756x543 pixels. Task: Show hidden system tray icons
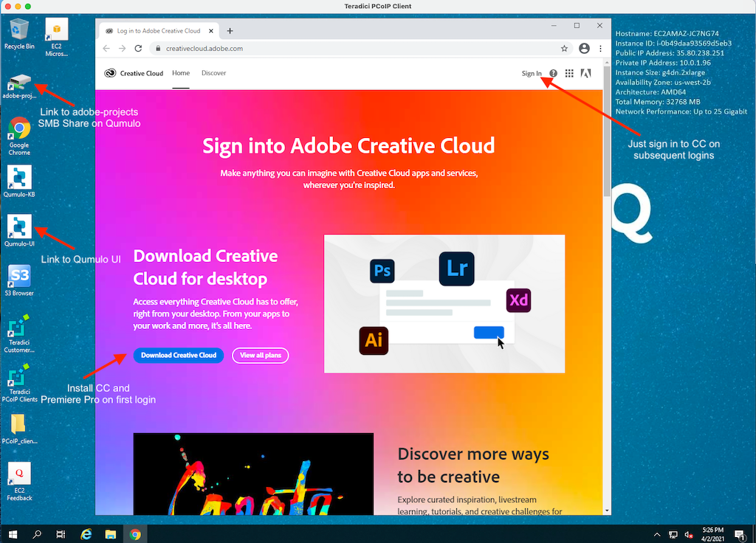pyautogui.click(x=657, y=534)
